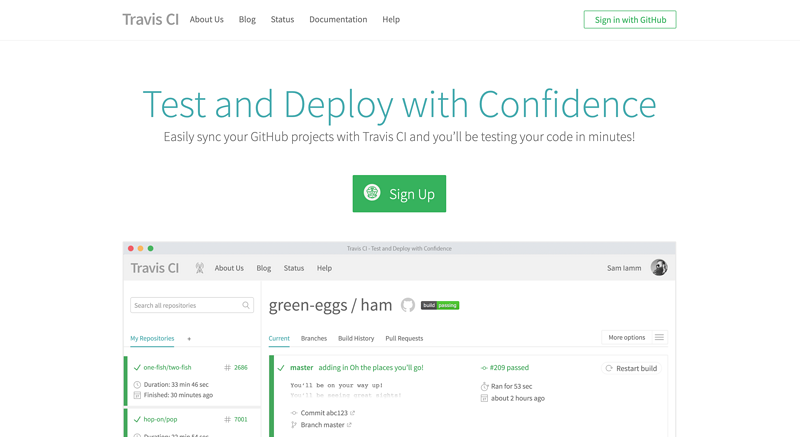Screen dimensions: 800x437
Task: Click the hash icon beside 7001
Action: [228, 419]
